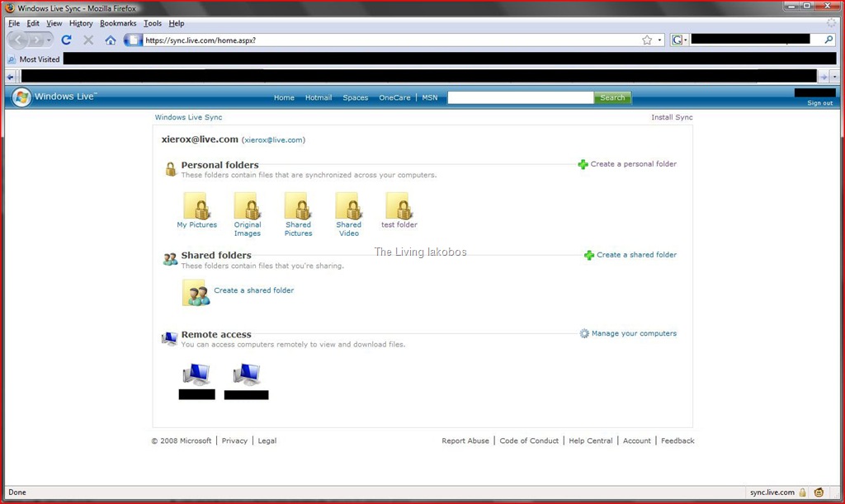
Task: Click the Windows Live logo orb
Action: click(x=21, y=97)
